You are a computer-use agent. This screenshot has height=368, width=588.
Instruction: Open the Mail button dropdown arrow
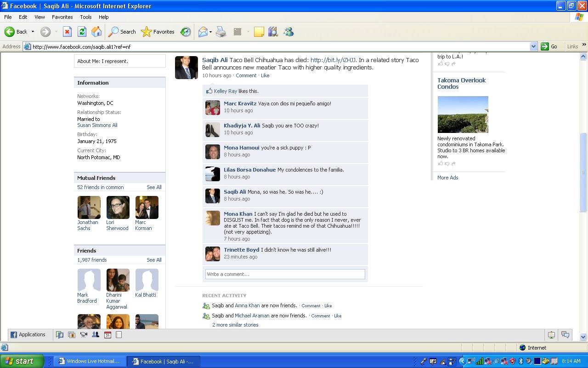210,32
